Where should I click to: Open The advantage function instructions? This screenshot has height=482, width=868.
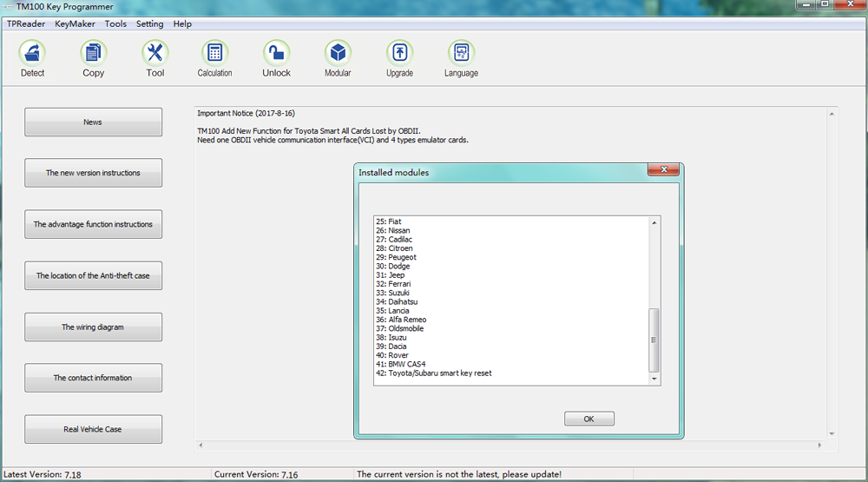93,224
